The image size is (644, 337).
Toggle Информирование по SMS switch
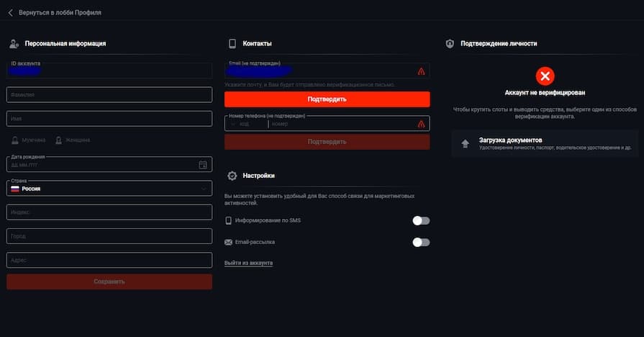[x=421, y=221]
